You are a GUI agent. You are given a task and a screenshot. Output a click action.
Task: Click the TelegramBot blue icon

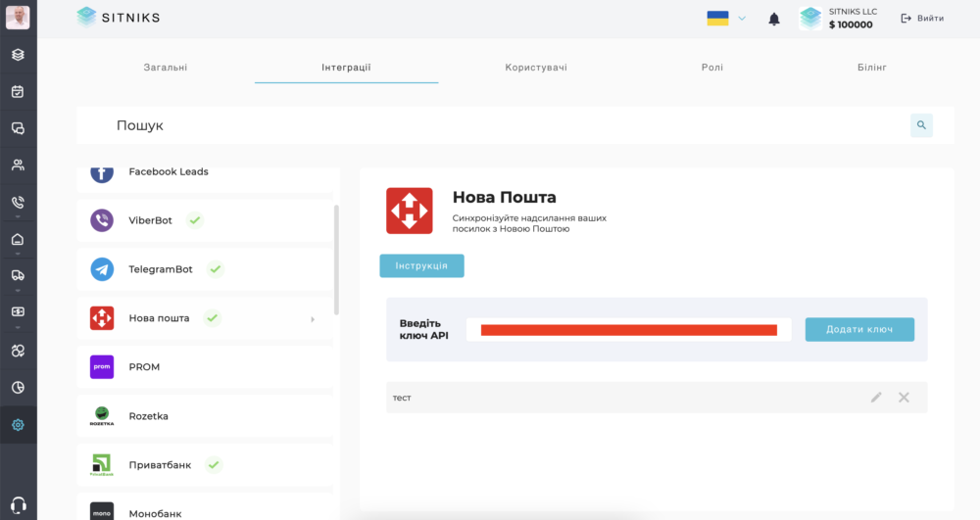coord(102,269)
